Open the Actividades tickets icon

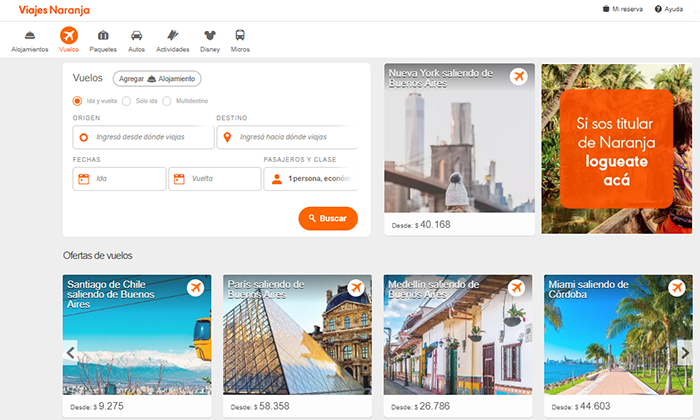coord(173,35)
